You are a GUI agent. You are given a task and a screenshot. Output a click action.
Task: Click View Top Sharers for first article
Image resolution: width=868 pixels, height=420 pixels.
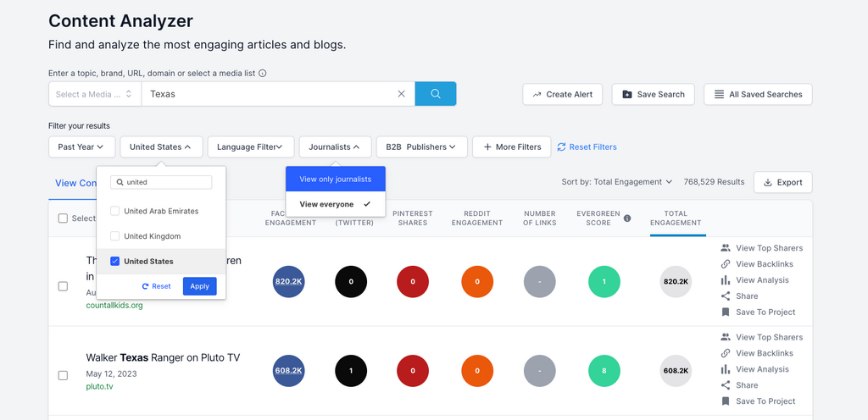point(768,248)
